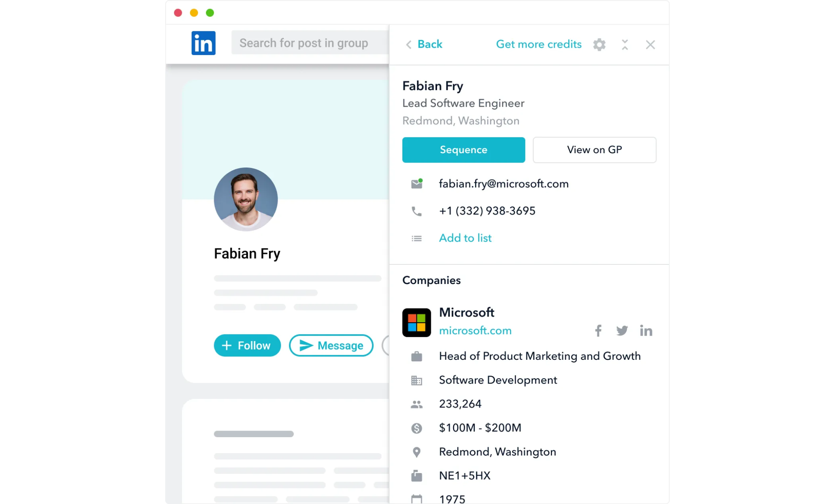Open the microsoft.com website link
Image resolution: width=835 pixels, height=504 pixels.
click(475, 330)
